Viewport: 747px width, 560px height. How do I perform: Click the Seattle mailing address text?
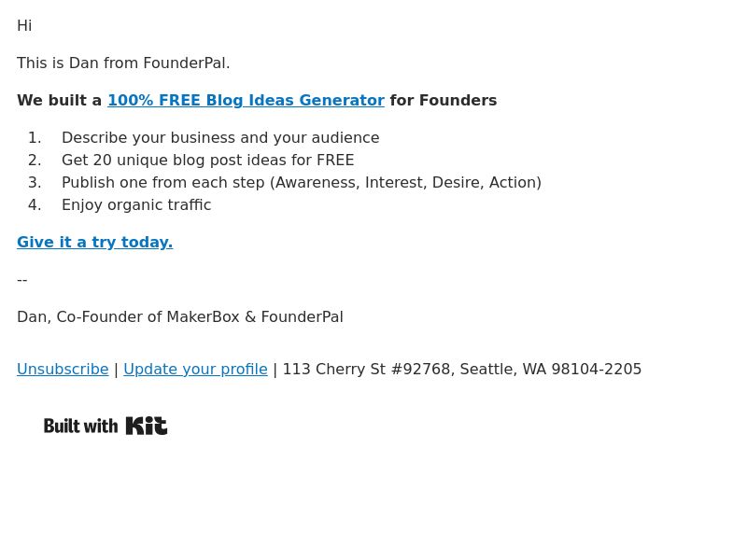click(x=462, y=369)
